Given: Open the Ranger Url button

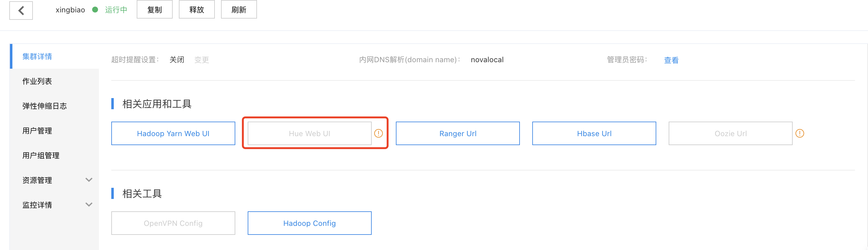Looking at the screenshot, I should pyautogui.click(x=458, y=133).
